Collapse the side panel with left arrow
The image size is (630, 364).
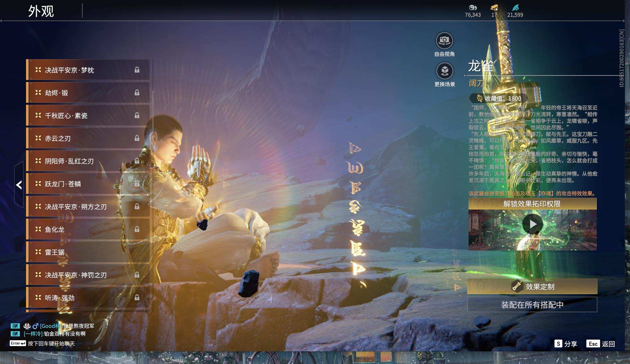click(x=19, y=185)
